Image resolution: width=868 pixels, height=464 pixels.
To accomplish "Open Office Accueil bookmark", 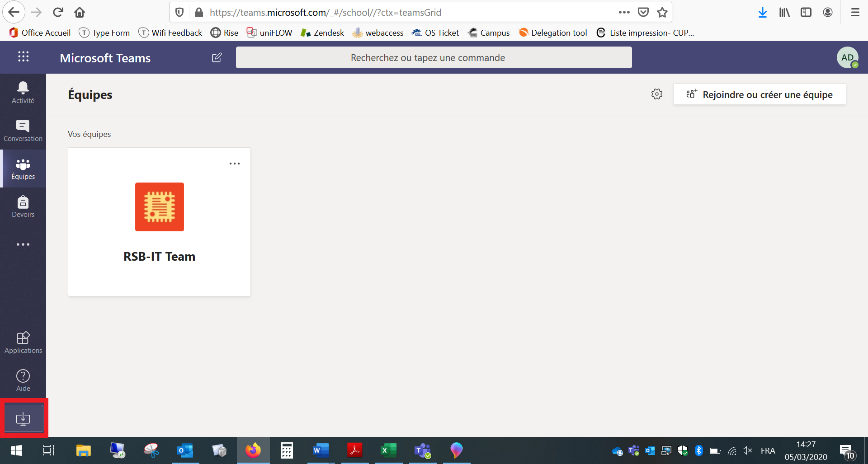I will (x=40, y=33).
